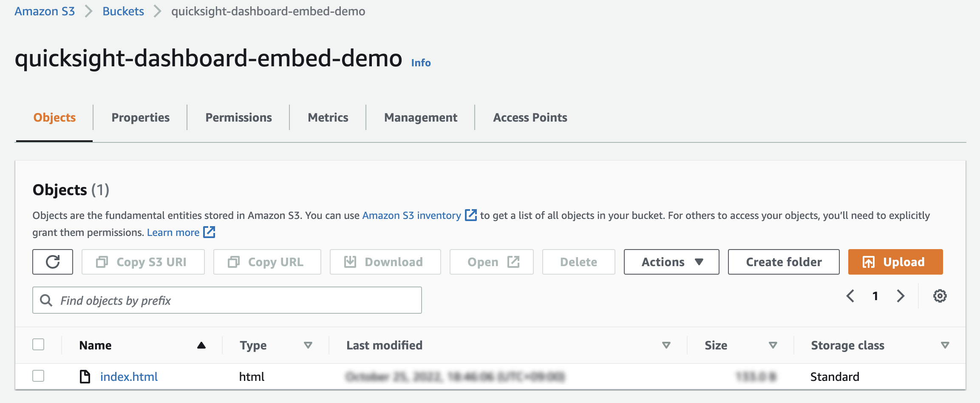Click the Last modified column header
The width and height of the screenshot is (980, 403).
(x=384, y=345)
